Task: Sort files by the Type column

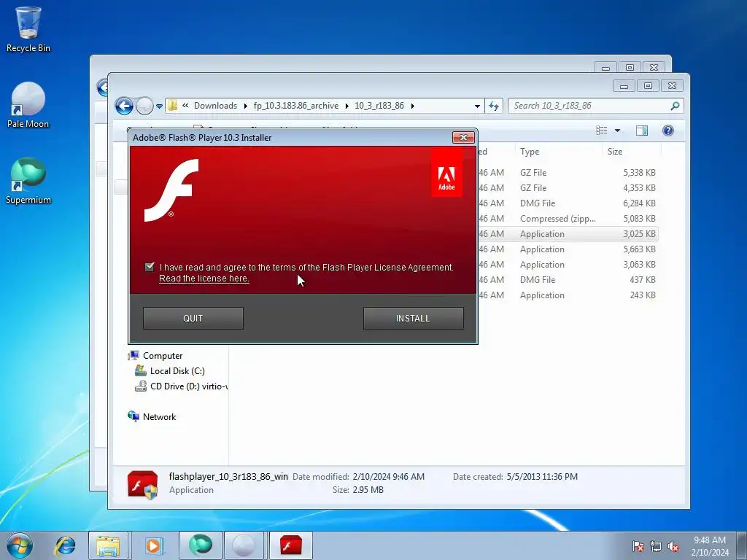Action: 558,152
